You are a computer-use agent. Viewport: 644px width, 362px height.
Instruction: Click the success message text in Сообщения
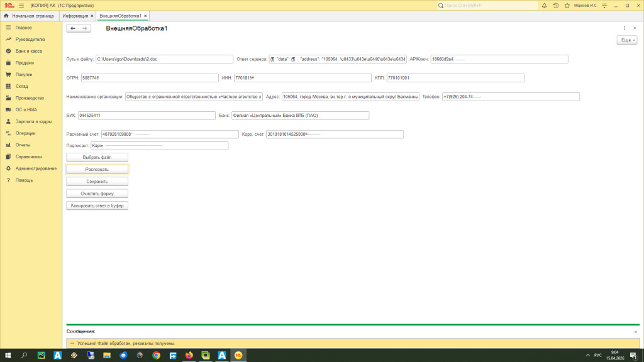tap(126, 344)
